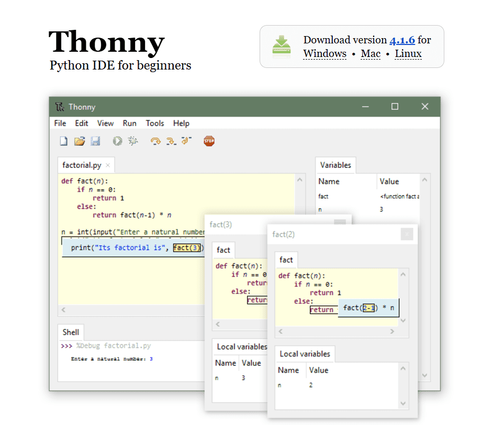
Task: Choose the Windows download link
Action: [324, 54]
